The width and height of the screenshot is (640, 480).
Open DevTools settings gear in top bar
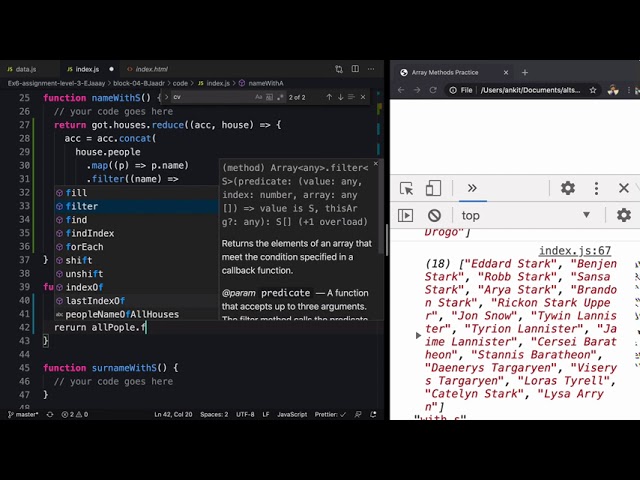pos(567,188)
